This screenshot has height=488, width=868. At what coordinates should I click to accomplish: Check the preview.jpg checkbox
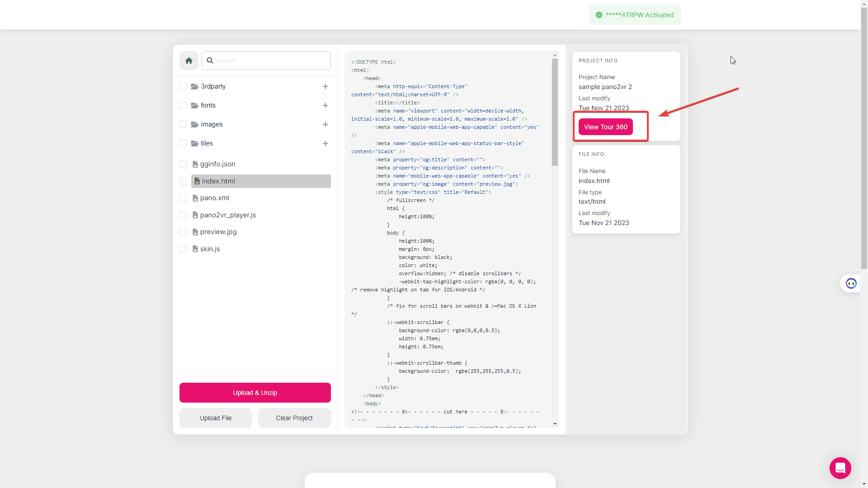(x=183, y=232)
